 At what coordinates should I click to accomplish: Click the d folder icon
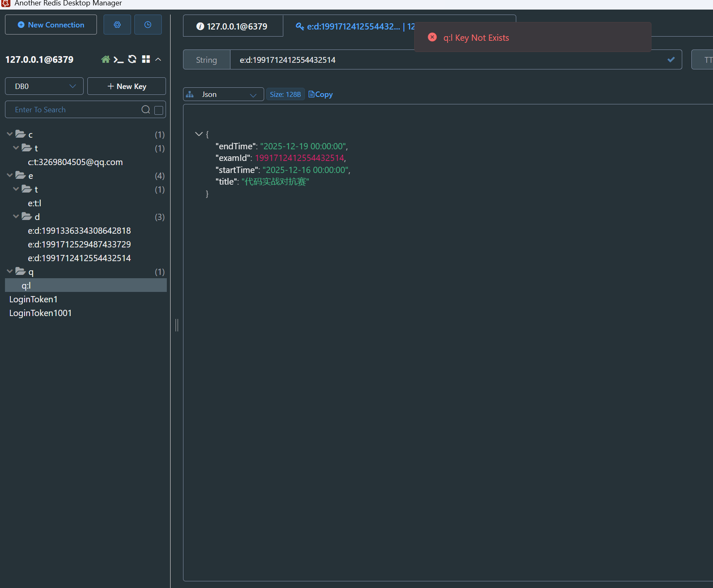[27, 216]
